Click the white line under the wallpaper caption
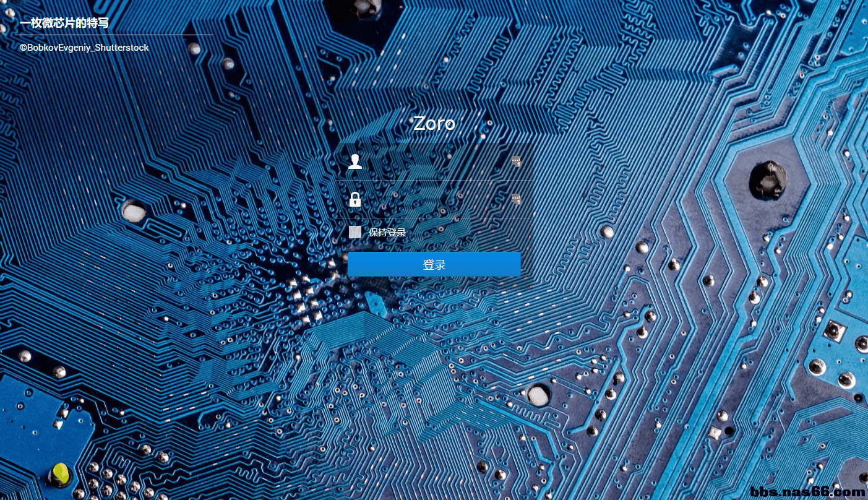Screen dimensions: 868x500 point(114,35)
